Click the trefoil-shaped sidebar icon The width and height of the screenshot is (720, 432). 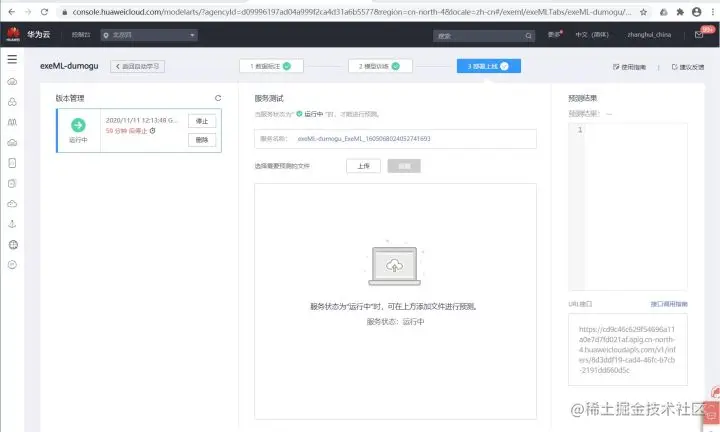tap(12, 102)
